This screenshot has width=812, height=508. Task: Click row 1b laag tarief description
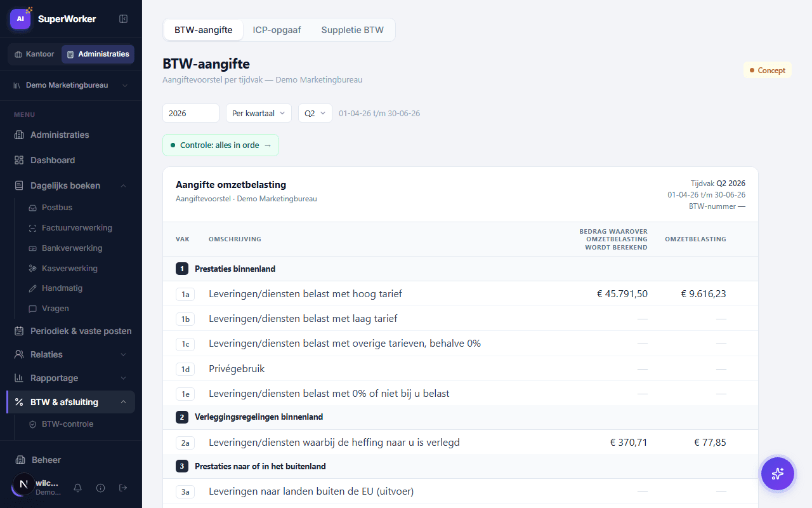click(303, 319)
